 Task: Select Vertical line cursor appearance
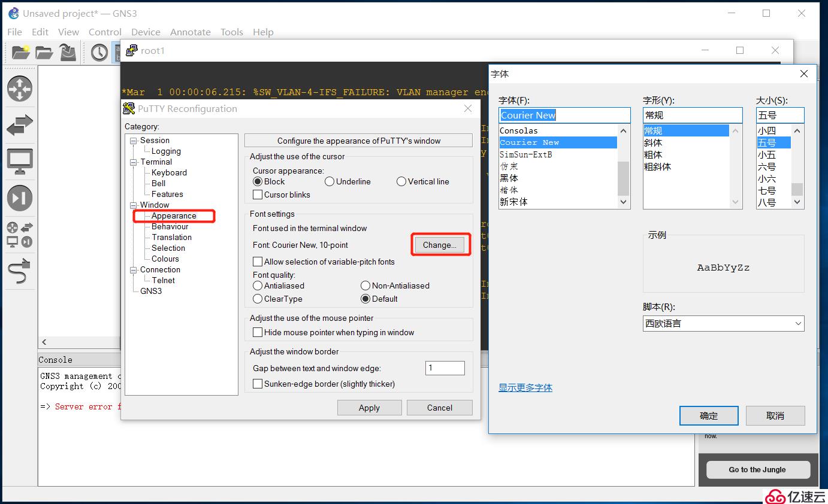click(x=401, y=181)
